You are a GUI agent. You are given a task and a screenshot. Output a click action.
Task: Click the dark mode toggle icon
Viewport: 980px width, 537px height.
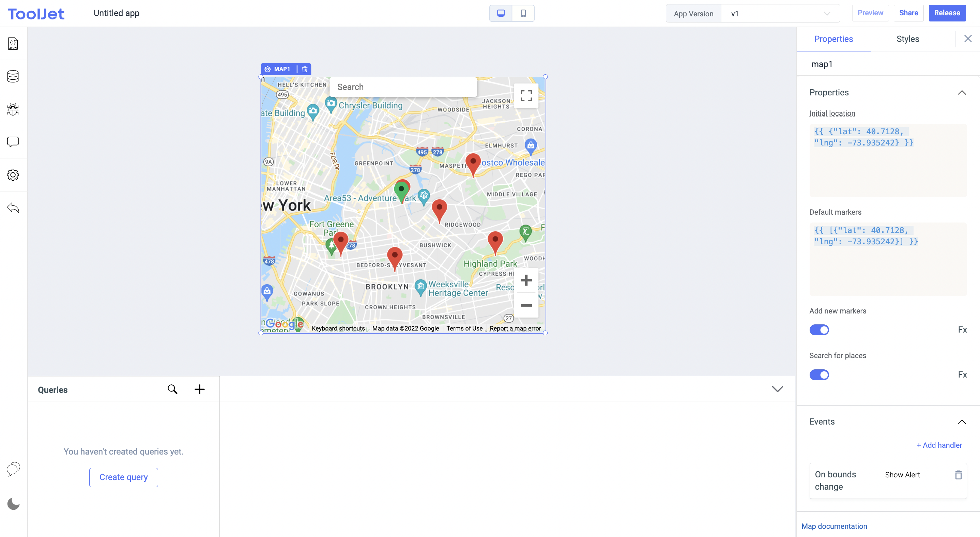click(x=13, y=505)
